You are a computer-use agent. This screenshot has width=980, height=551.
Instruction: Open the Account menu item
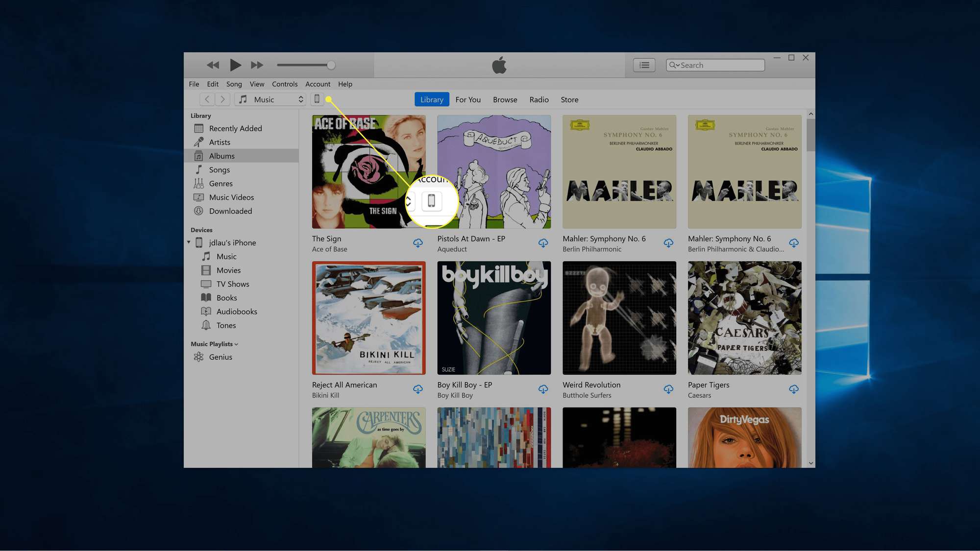[x=317, y=83]
